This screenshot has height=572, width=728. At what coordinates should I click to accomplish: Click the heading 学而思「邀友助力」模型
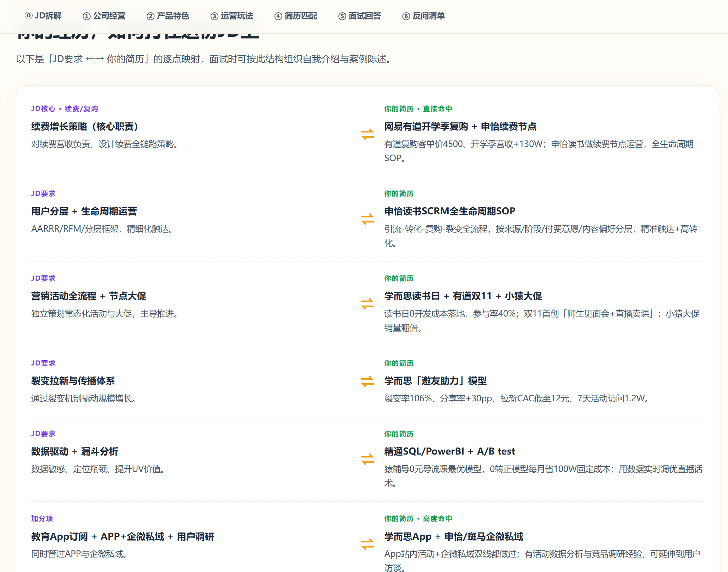(x=436, y=381)
